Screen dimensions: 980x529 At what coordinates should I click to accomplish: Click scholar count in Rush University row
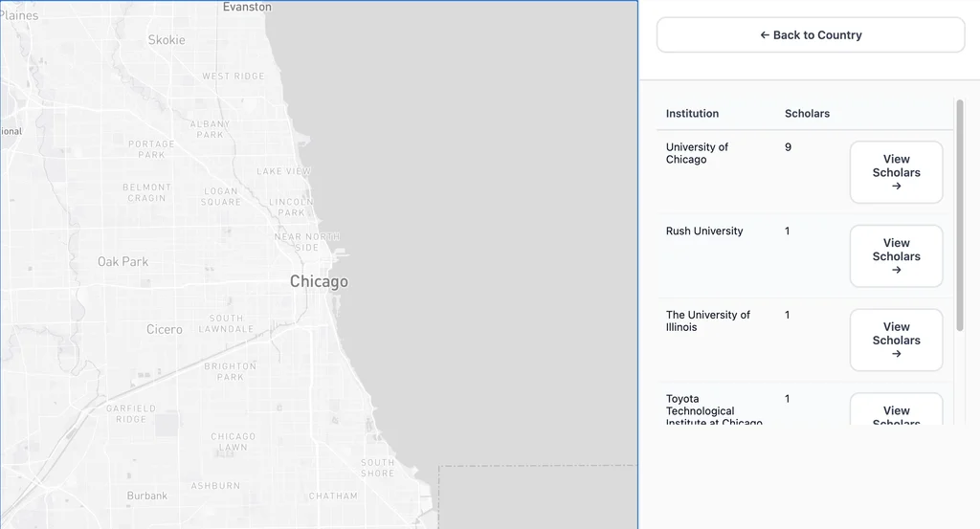coord(788,231)
